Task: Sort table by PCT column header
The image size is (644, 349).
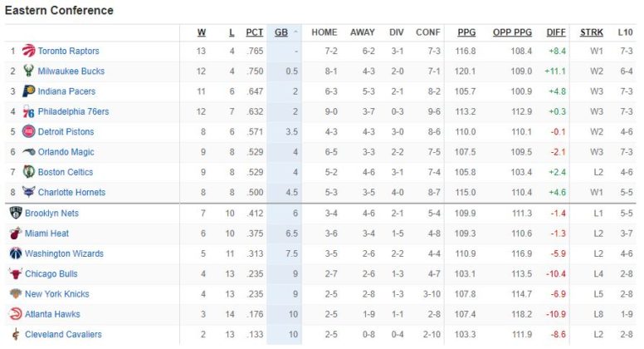Action: (x=254, y=32)
